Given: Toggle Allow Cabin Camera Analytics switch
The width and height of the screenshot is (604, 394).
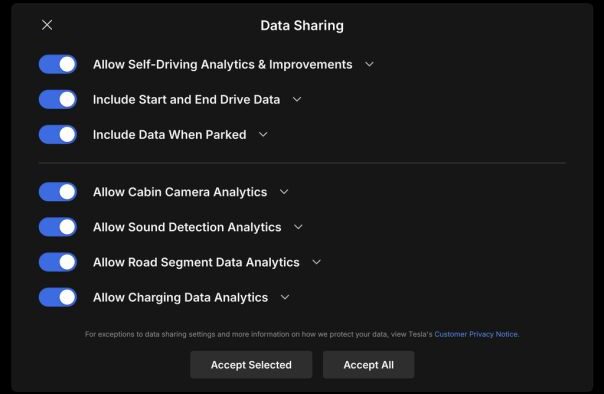Looking at the screenshot, I should tap(58, 192).
